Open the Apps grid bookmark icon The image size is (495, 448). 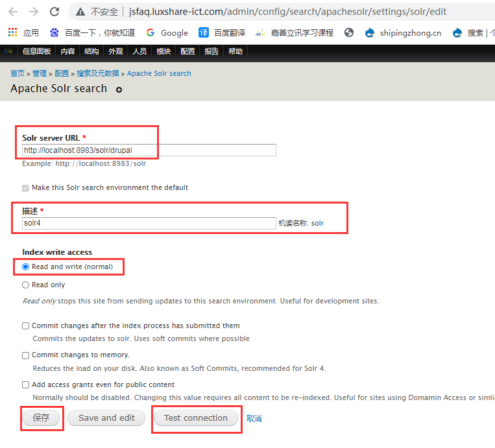(12, 32)
